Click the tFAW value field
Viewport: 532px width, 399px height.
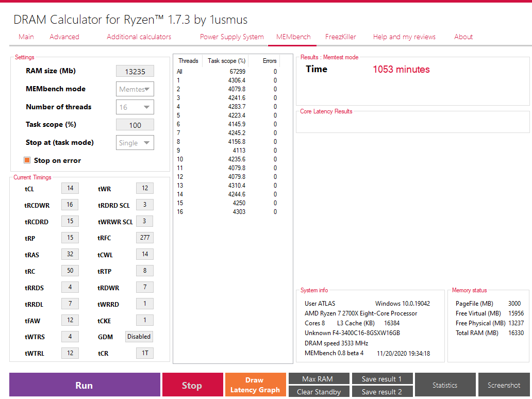[x=70, y=320]
